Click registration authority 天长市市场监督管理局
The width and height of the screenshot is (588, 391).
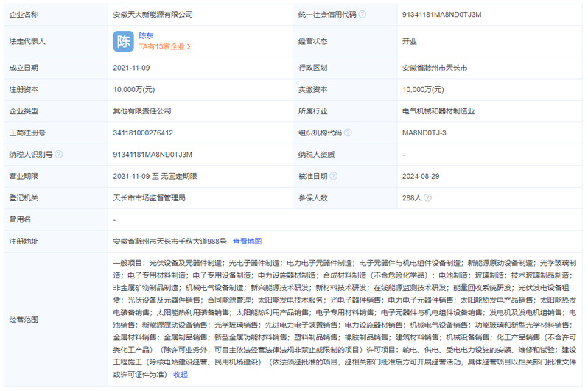tap(149, 198)
